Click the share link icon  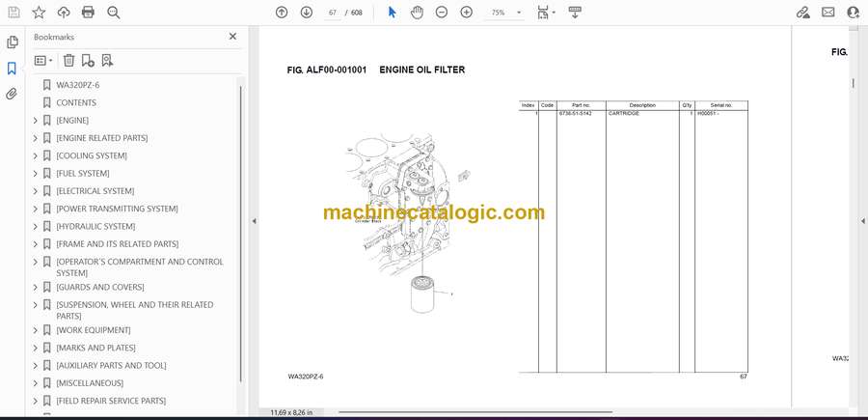802,13
